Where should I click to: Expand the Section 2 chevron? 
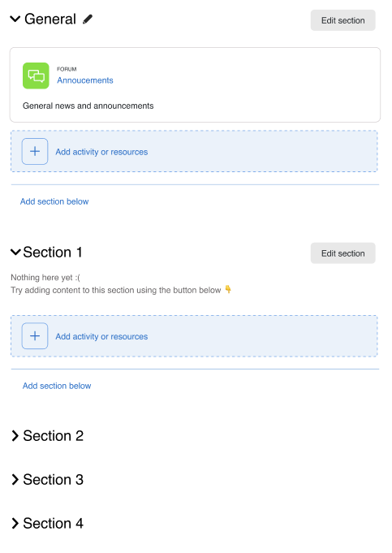click(15, 436)
